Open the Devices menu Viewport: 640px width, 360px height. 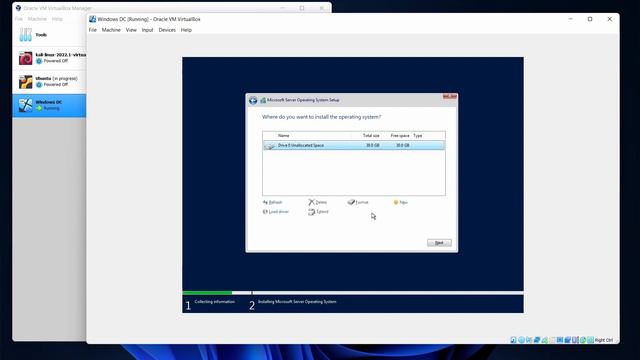coord(167,30)
